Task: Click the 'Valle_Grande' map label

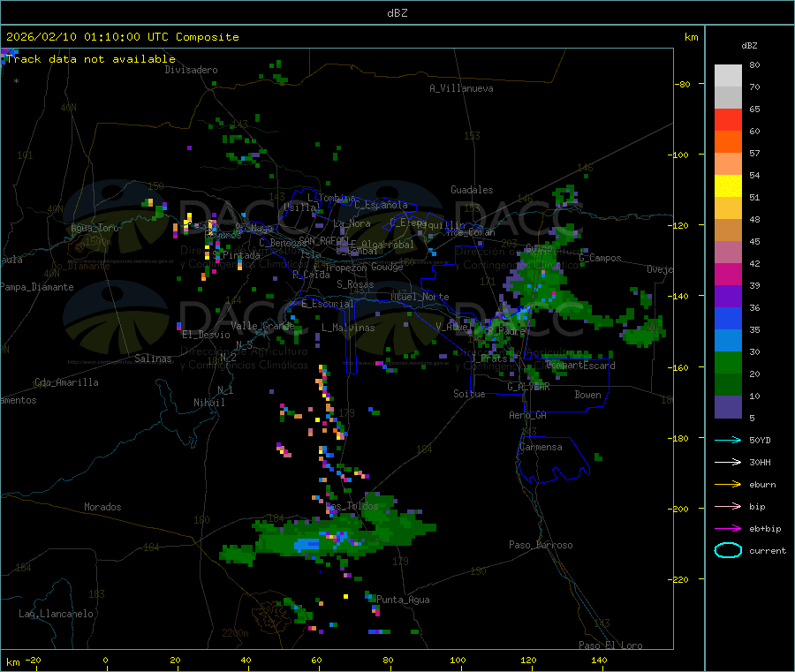Action: click(262, 326)
